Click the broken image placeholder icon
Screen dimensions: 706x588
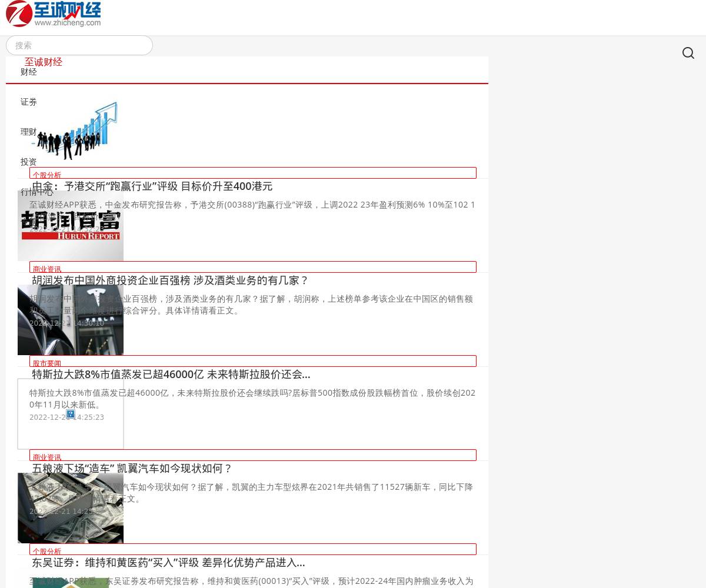[71, 414]
